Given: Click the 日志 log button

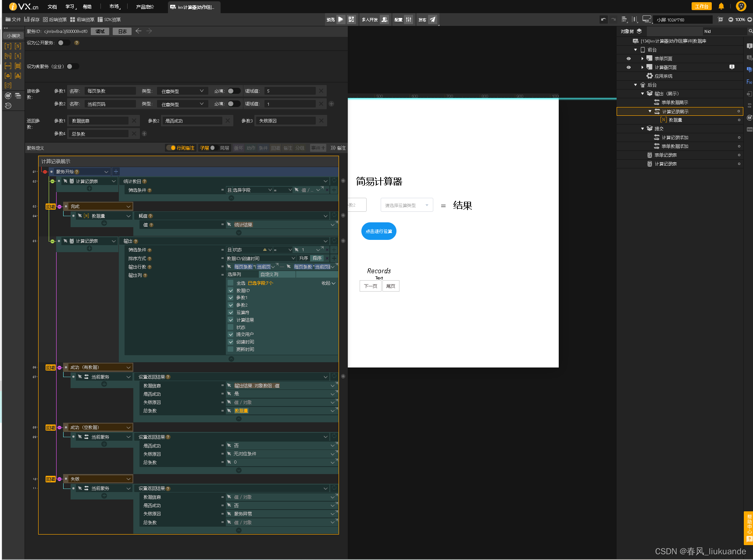Looking at the screenshot, I should 122,31.
